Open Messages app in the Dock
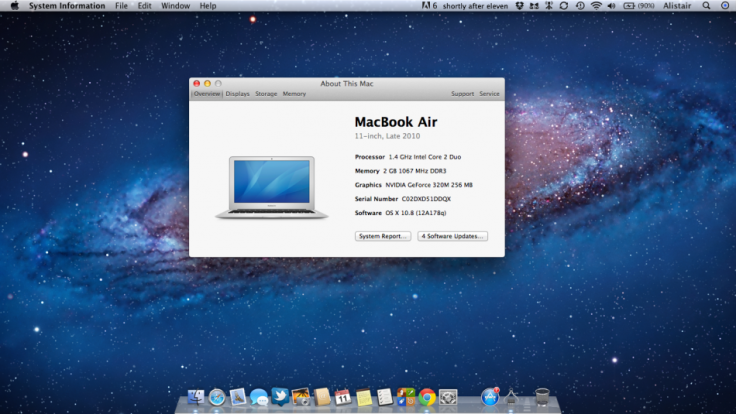736x414 pixels. 259,397
